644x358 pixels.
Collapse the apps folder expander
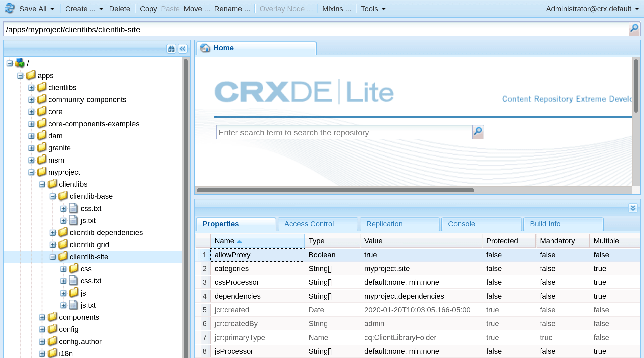point(20,76)
